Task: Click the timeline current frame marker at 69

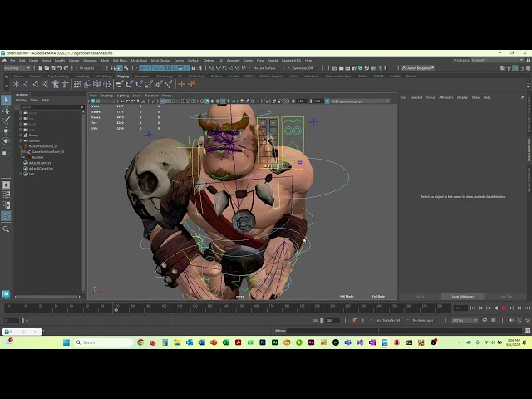Action: click(x=116, y=310)
